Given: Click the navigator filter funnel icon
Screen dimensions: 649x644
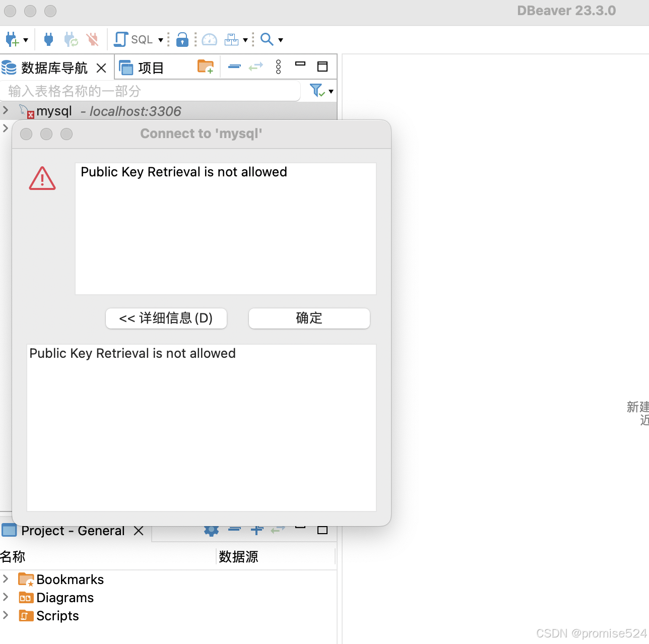Looking at the screenshot, I should coord(317,91).
